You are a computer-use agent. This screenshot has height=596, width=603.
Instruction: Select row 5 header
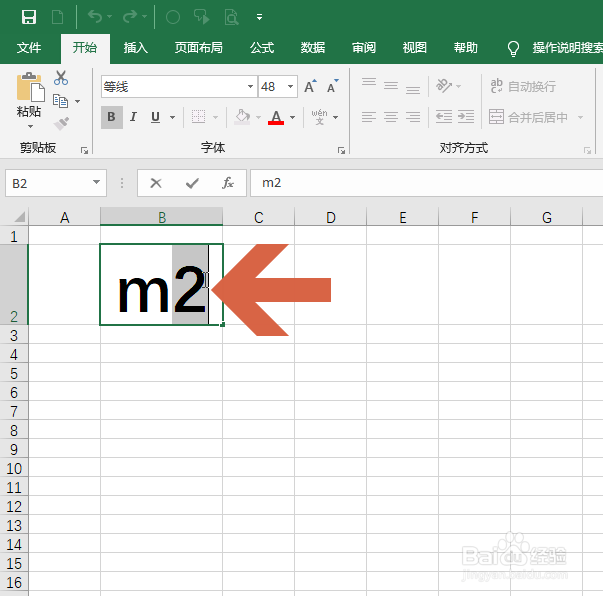pos(14,373)
